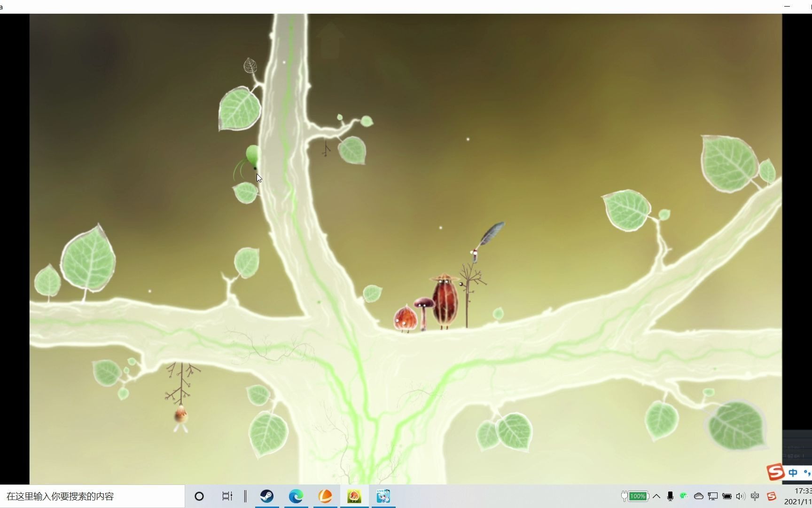Select the purple mushroom character
The height and width of the screenshot is (508, 812).
click(424, 312)
